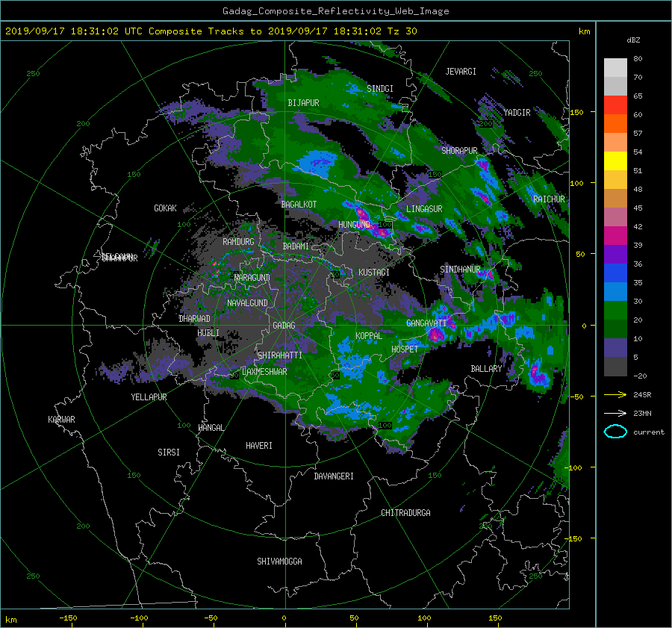Click the YADGIR city label

pos(517,113)
